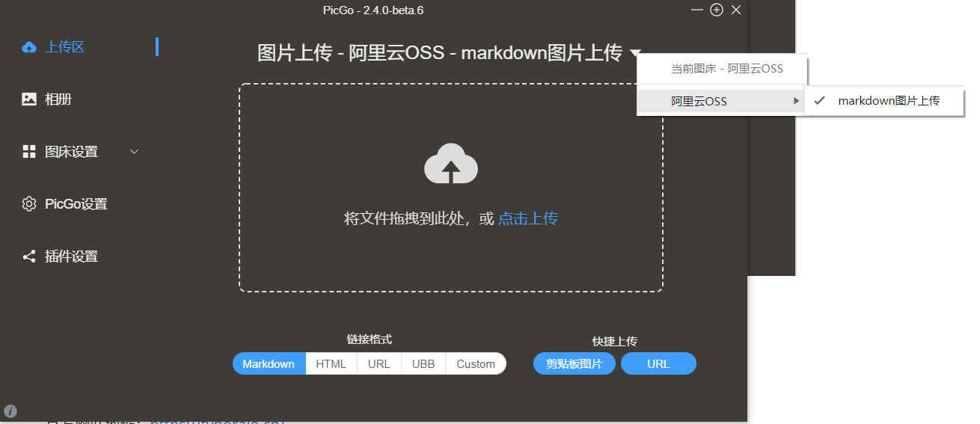Open the dropdown arrow next to the upload title
Screen dimensions: 980x424
click(x=635, y=53)
